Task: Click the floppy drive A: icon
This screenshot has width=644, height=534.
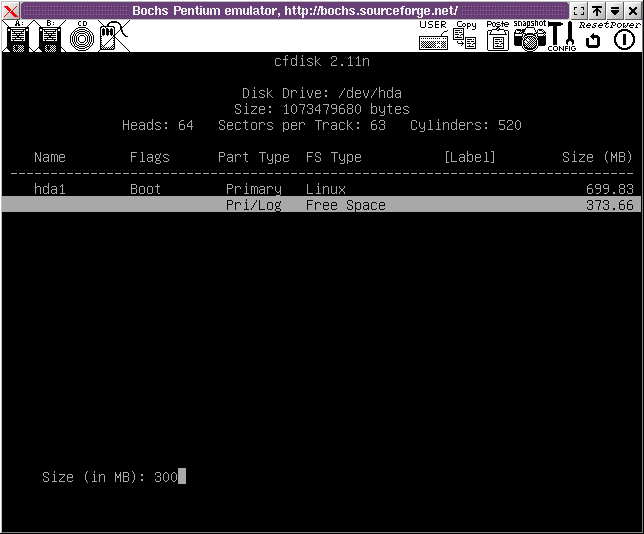Action: coord(16,37)
